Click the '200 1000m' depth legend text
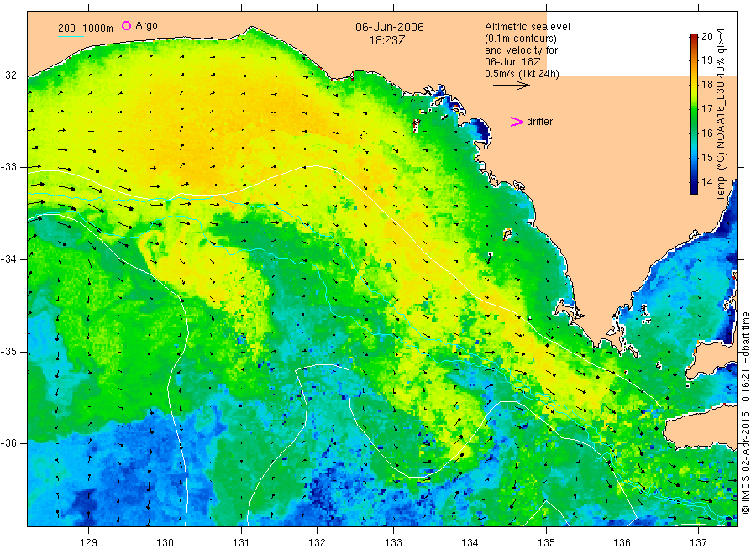 click(x=86, y=29)
